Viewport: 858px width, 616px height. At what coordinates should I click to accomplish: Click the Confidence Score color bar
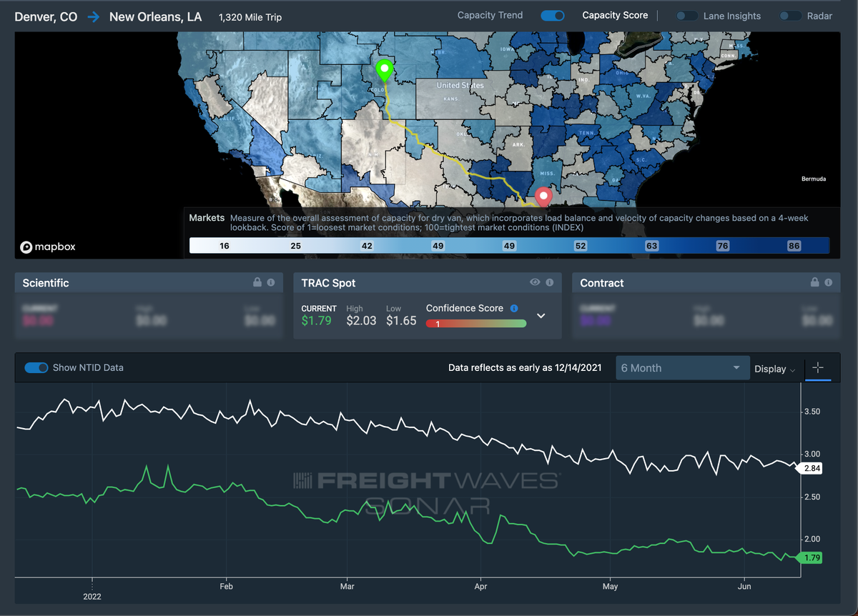pos(476,323)
